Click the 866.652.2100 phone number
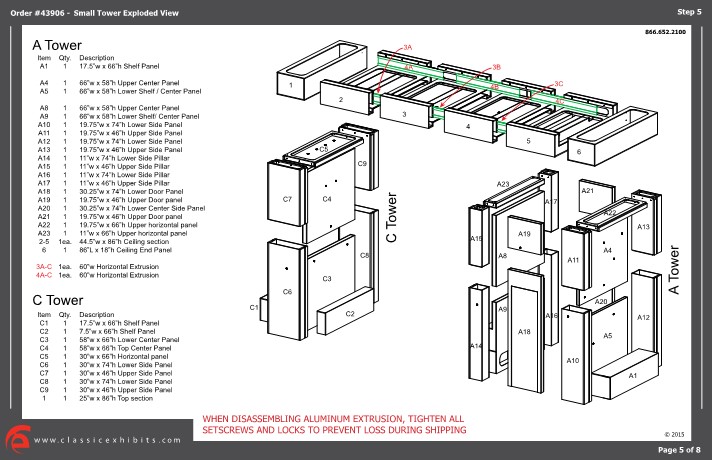This screenshot has width=712, height=460. coord(666,32)
